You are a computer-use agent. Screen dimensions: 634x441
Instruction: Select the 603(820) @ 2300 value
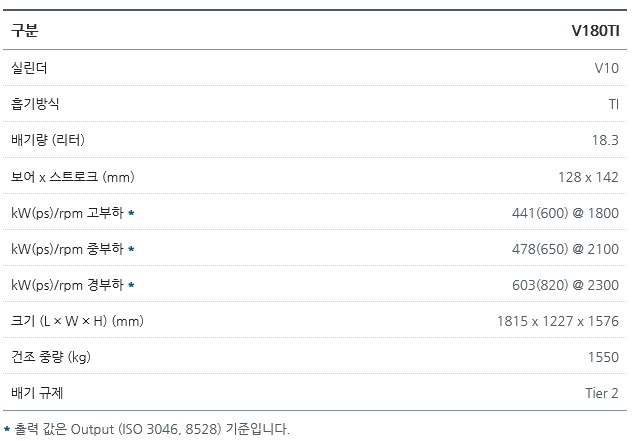tap(565, 285)
